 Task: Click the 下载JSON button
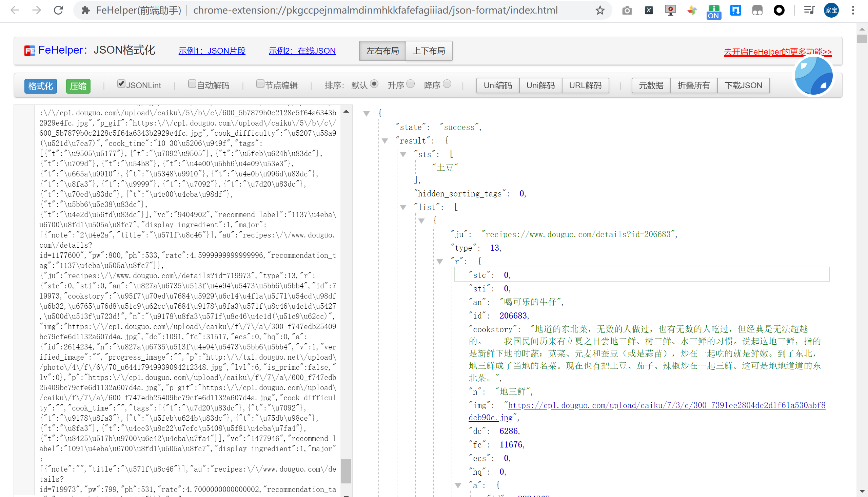point(744,85)
